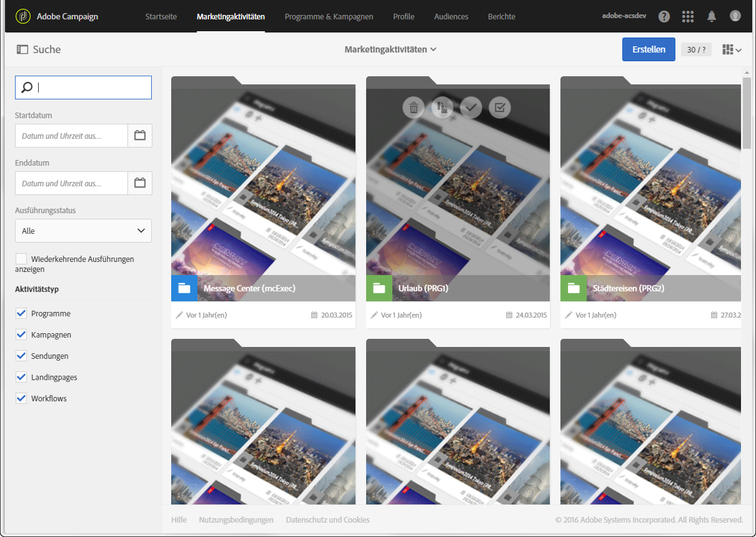The height and width of the screenshot is (537, 756).
Task: Click the Städtereisen (PRG2) title
Action: point(628,289)
